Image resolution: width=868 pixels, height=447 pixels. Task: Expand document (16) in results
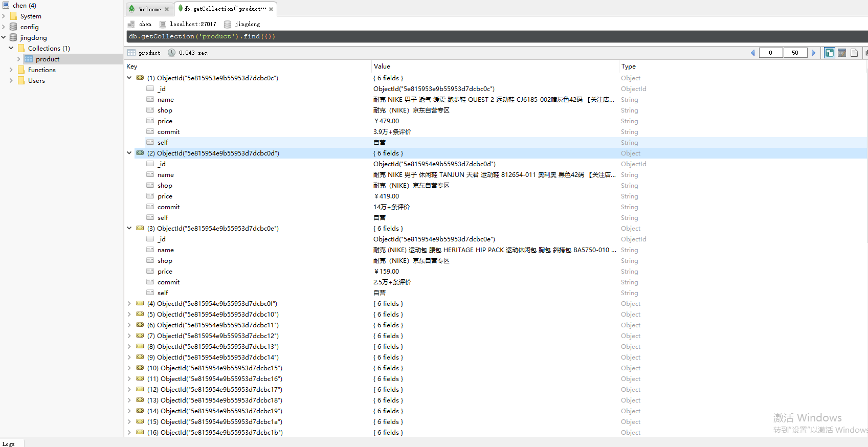coord(129,432)
